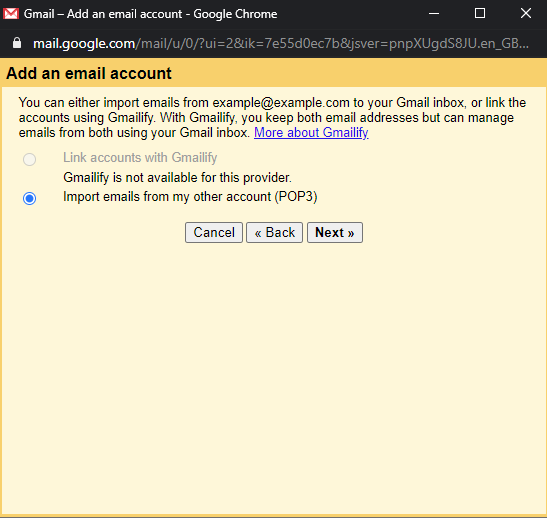Maximize the Chrome popup window

pyautogui.click(x=480, y=14)
